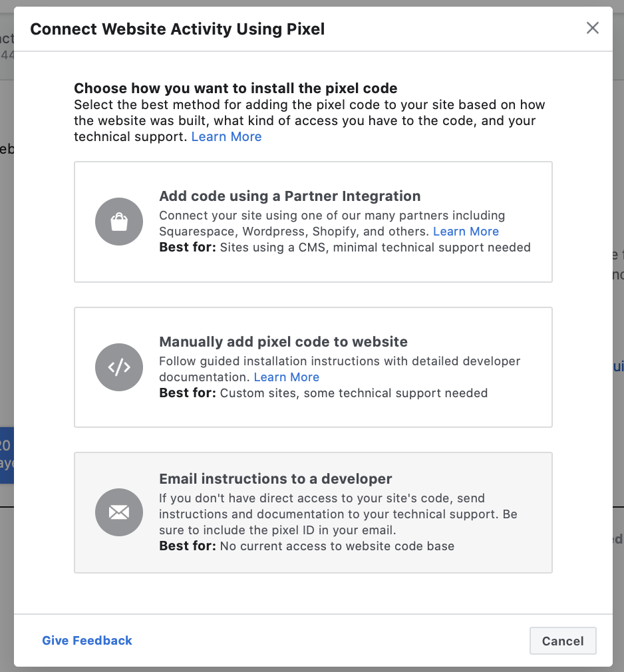Choose 'Manually add pixel code to website' heading

283,342
